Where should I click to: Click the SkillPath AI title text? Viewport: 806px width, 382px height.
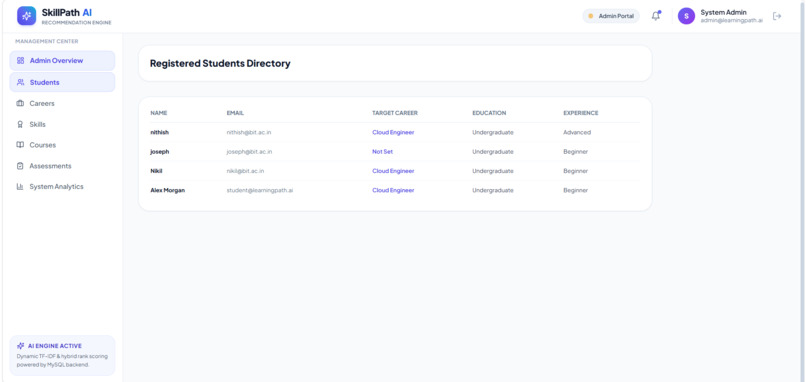[x=67, y=12]
